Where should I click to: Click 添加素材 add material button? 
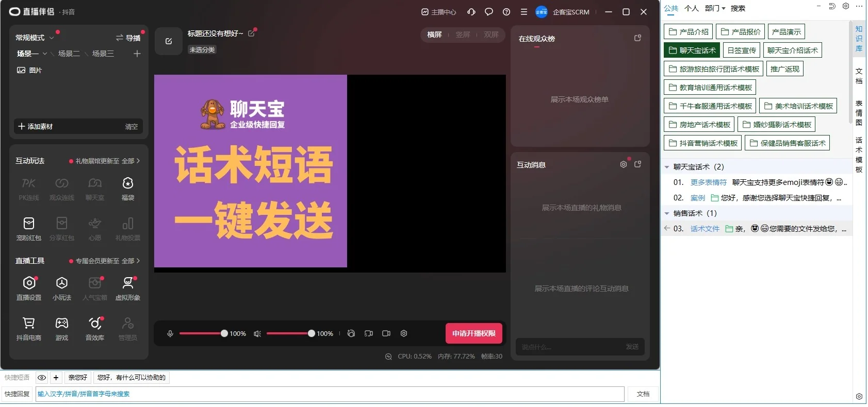pyautogui.click(x=36, y=126)
